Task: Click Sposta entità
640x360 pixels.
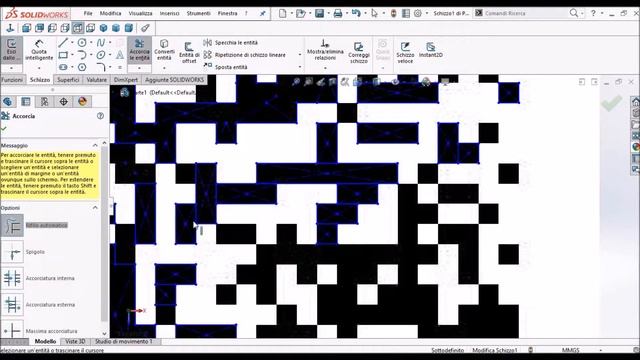Action: click(226, 67)
